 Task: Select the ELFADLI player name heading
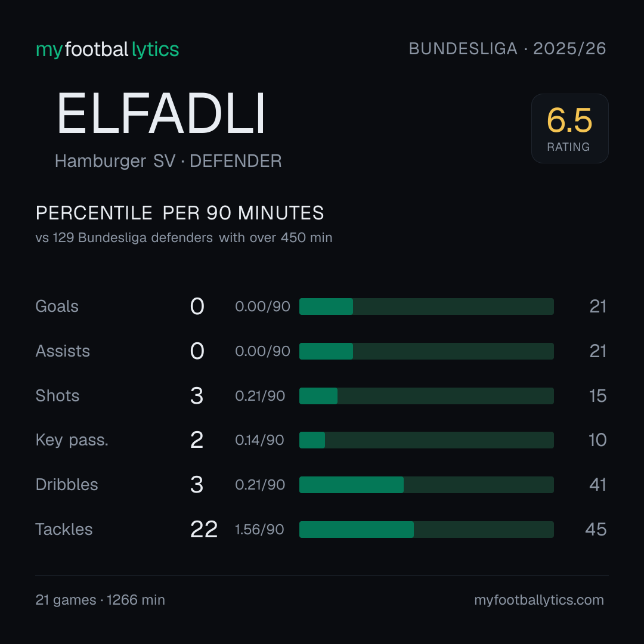(x=160, y=113)
